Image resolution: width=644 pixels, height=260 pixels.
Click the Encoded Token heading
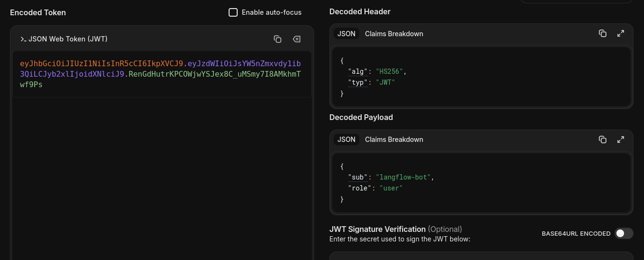tap(38, 12)
